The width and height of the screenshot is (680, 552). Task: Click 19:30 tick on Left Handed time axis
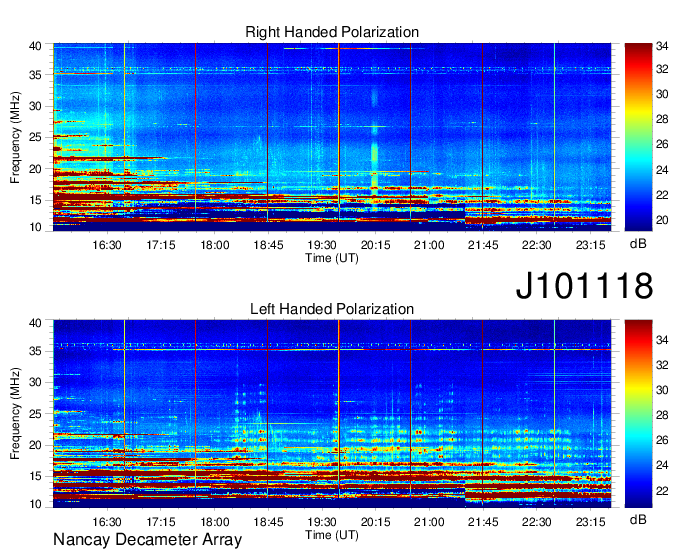click(x=322, y=522)
